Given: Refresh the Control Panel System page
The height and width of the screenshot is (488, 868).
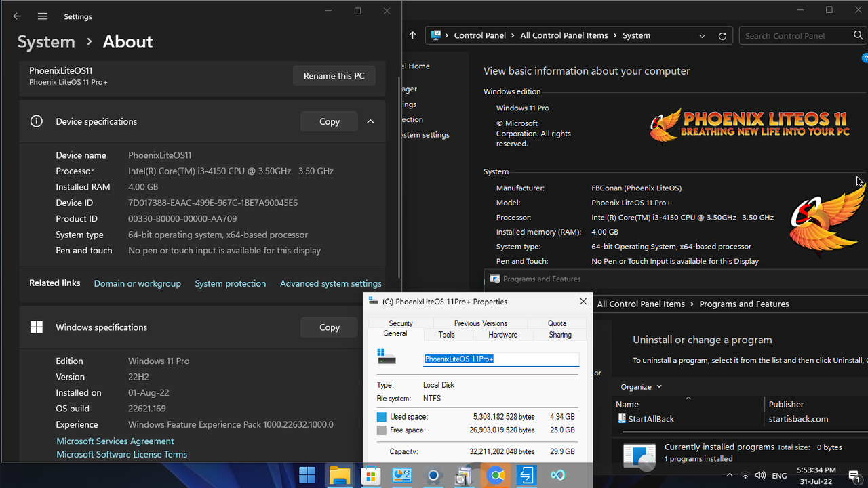Looking at the screenshot, I should click(722, 36).
